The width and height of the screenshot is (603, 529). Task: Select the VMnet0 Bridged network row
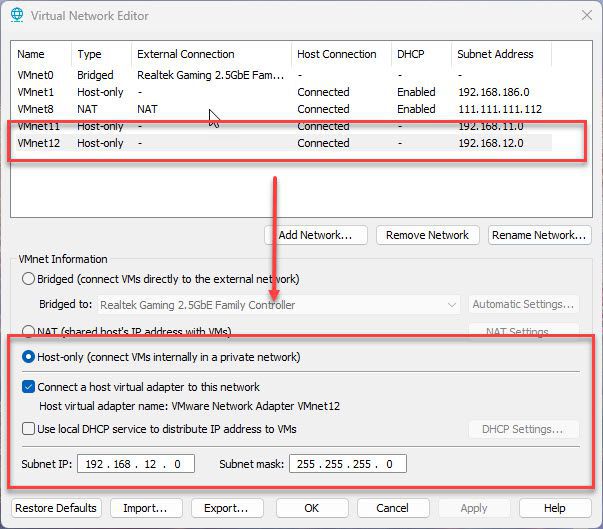pyautogui.click(x=283, y=75)
